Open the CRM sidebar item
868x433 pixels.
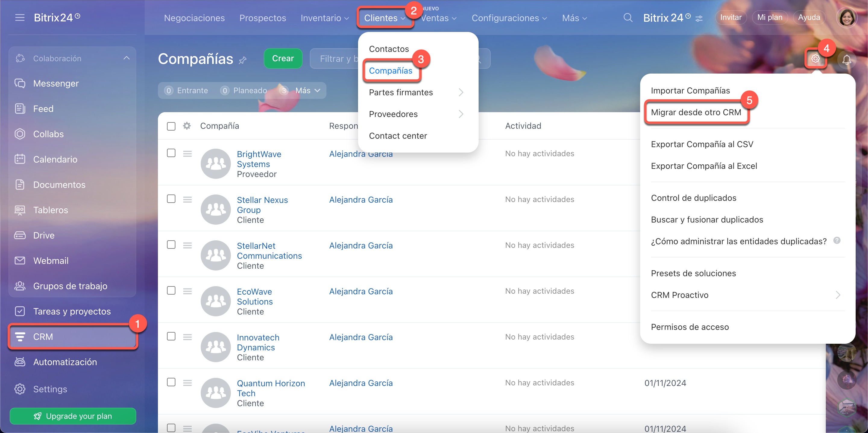pos(73,337)
